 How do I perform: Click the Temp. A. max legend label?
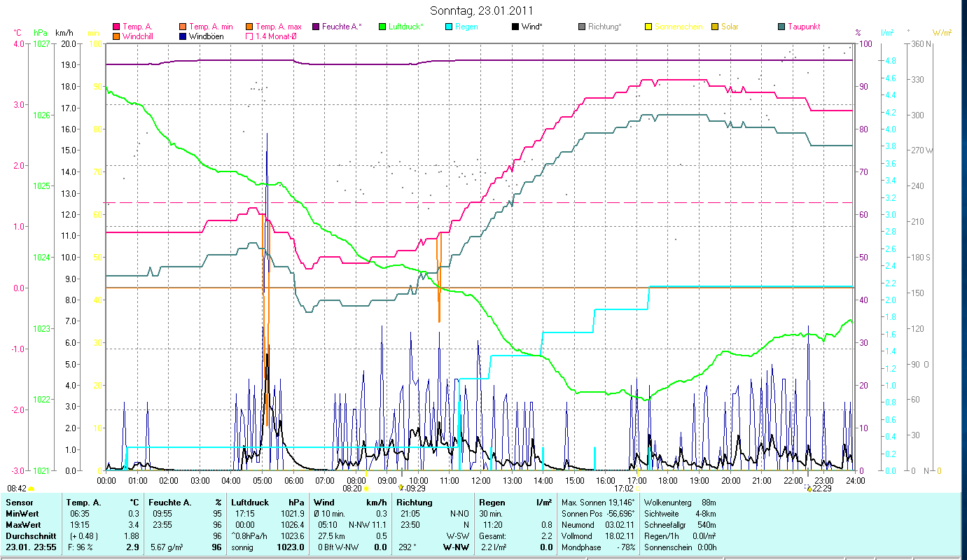click(x=278, y=27)
